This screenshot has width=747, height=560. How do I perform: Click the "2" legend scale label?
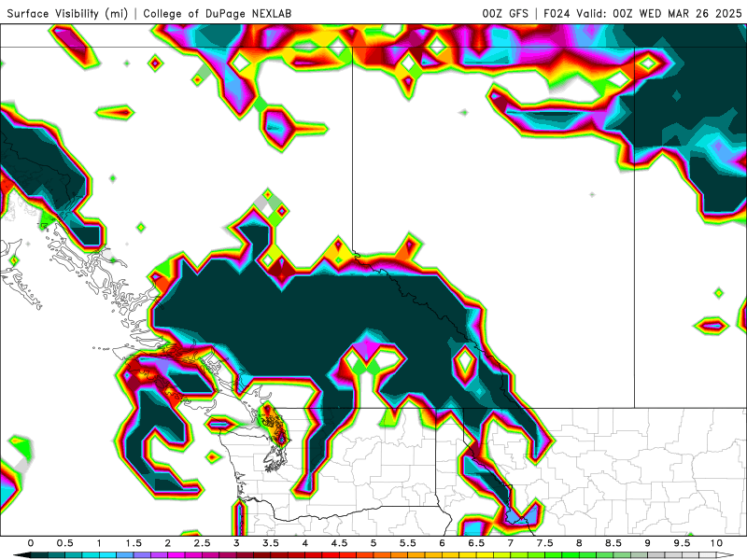click(x=168, y=543)
